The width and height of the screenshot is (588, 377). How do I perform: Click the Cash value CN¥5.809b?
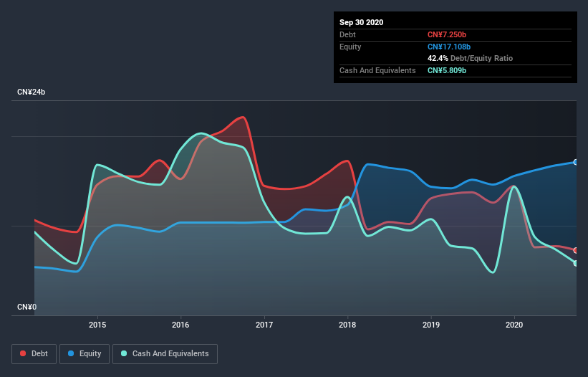447,70
